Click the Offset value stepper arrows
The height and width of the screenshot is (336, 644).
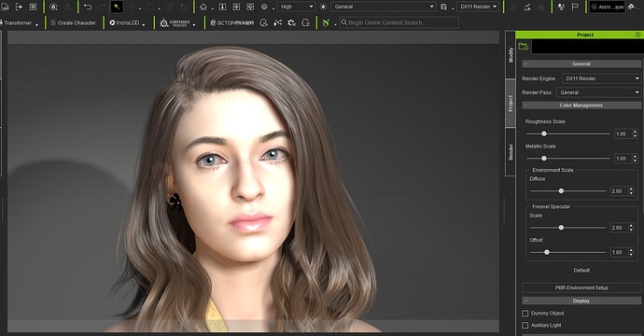pyautogui.click(x=631, y=252)
